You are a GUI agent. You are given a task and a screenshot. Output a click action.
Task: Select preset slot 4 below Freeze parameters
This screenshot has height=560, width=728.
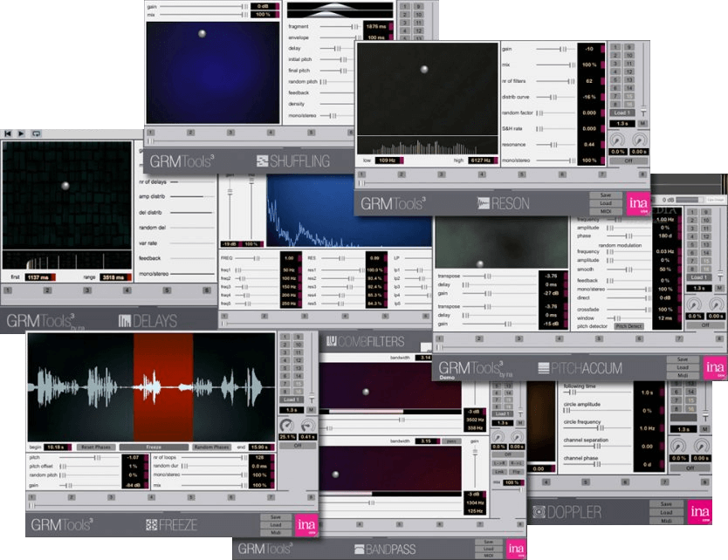click(x=150, y=497)
